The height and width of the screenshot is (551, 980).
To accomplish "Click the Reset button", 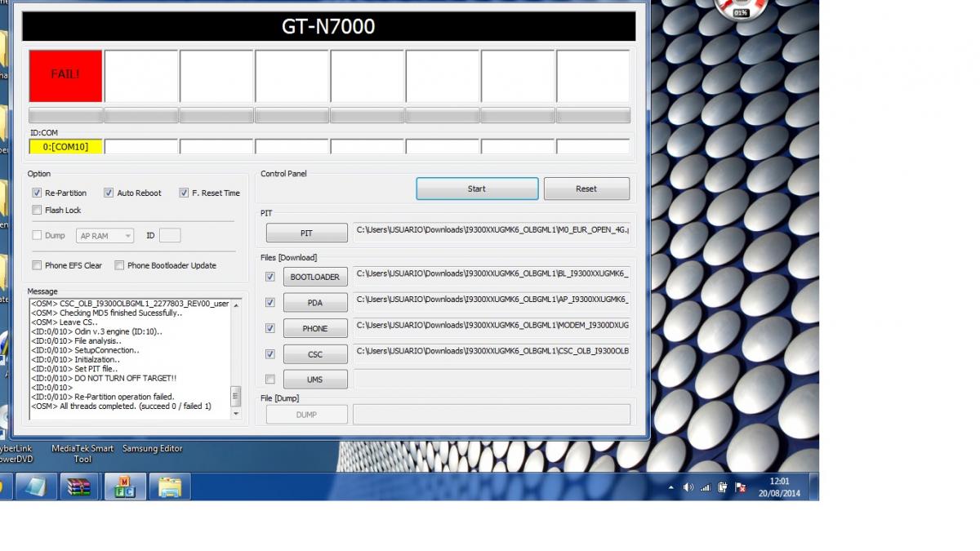I will click(586, 189).
